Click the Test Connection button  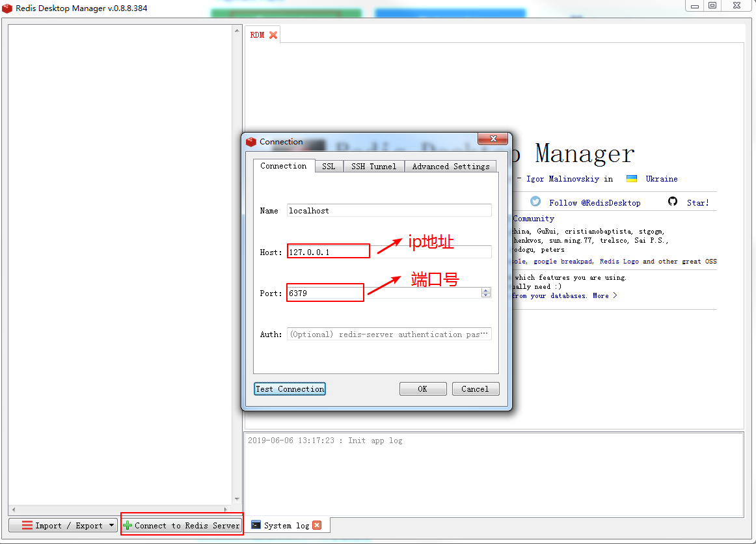coord(290,388)
